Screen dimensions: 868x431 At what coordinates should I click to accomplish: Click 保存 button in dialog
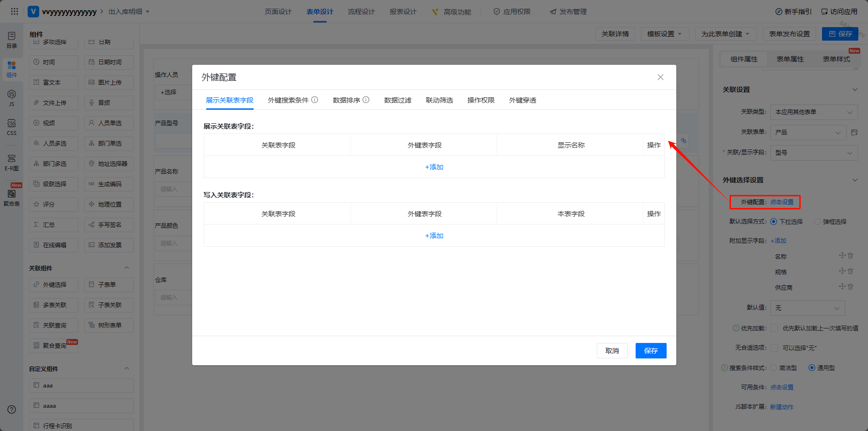tap(651, 351)
